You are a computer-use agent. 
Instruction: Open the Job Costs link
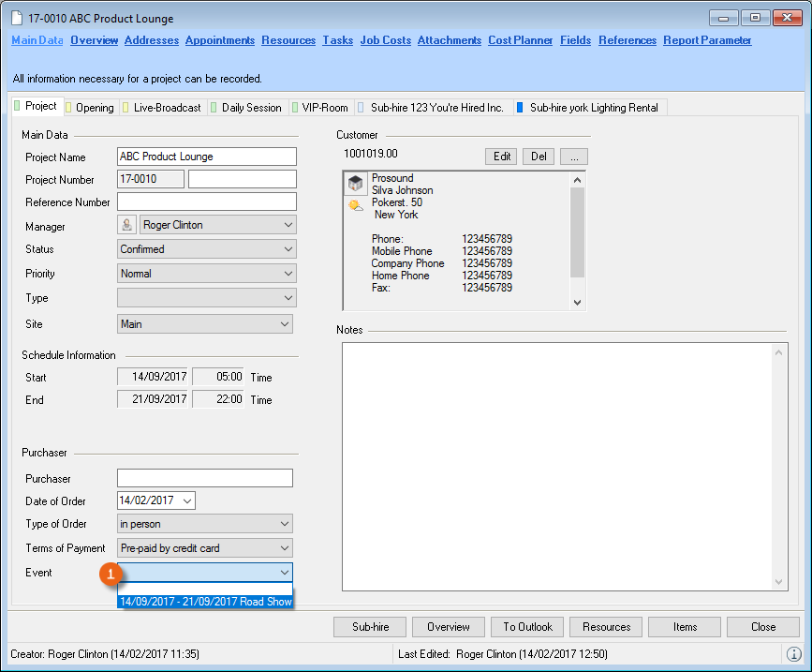tap(386, 40)
